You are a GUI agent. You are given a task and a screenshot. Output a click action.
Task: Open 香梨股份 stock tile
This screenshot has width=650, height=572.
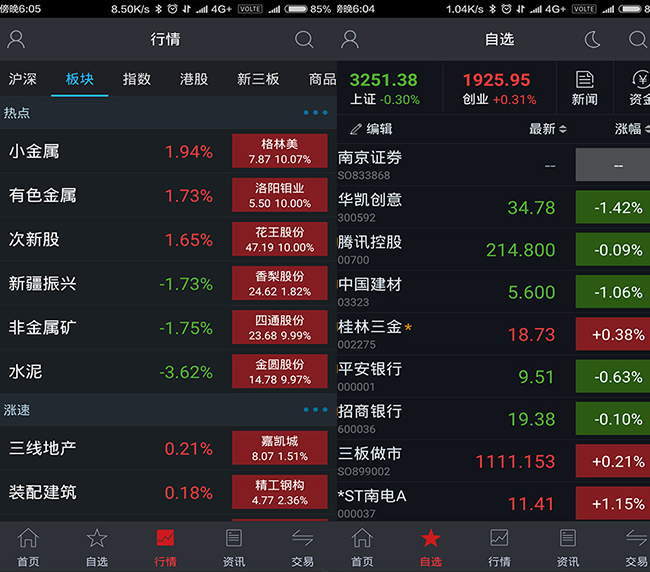pos(280,284)
